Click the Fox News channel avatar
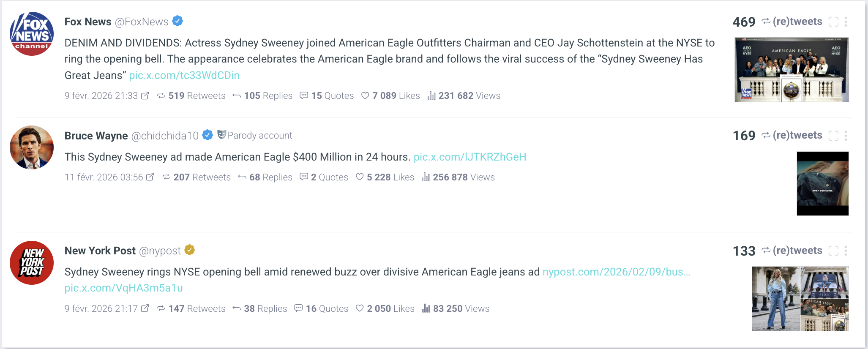Screen dimensions: 868x349 pos(32,34)
